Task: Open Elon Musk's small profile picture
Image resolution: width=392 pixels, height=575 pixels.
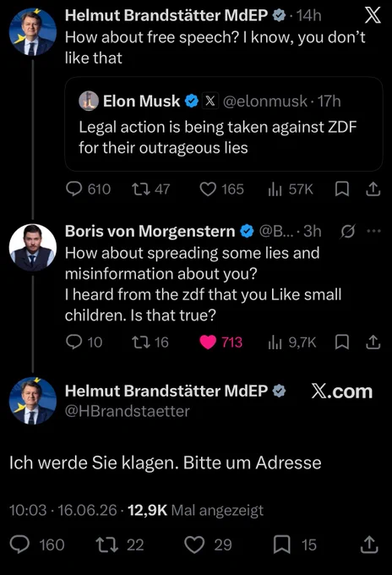Action: click(x=89, y=101)
